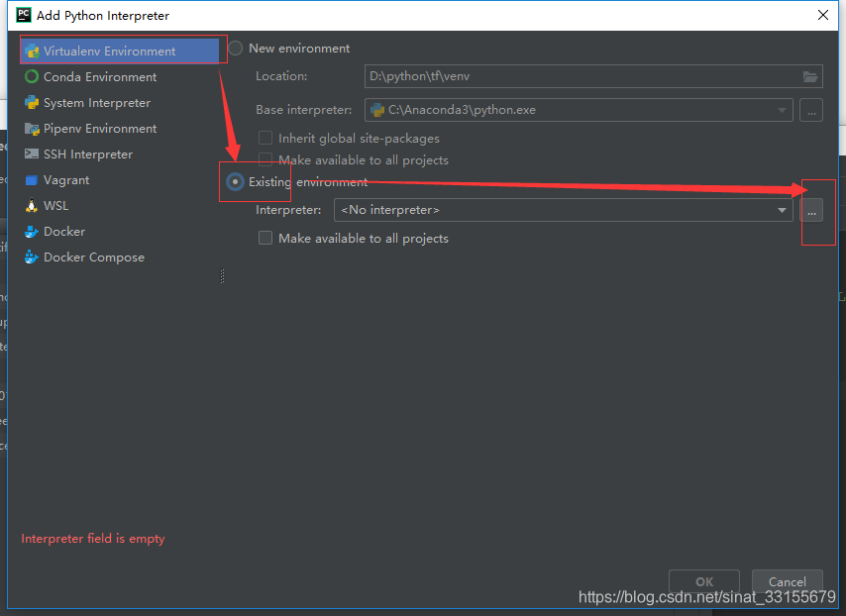Viewport: 846px width, 616px height.
Task: Select the Existing environment radio button
Action: click(x=235, y=182)
